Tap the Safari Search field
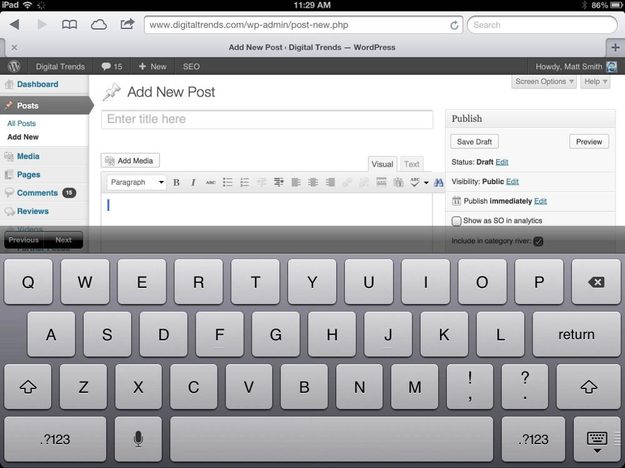 click(542, 25)
